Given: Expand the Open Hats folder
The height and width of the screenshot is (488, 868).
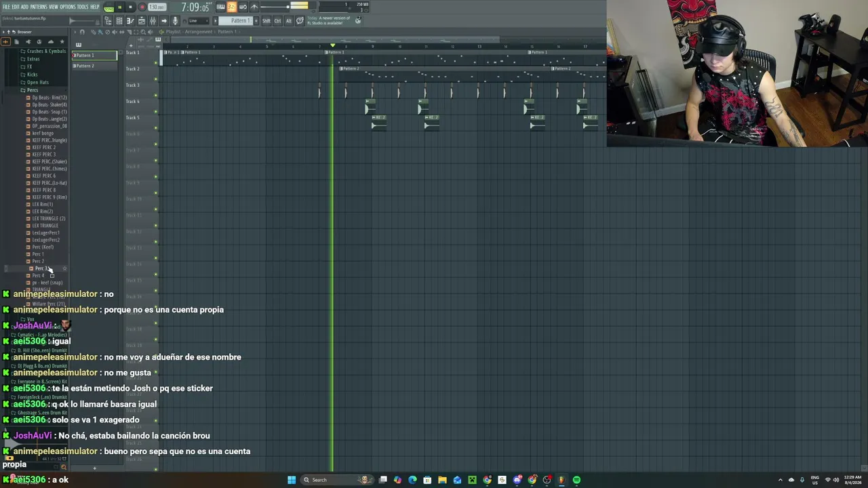Looking at the screenshot, I should (37, 83).
